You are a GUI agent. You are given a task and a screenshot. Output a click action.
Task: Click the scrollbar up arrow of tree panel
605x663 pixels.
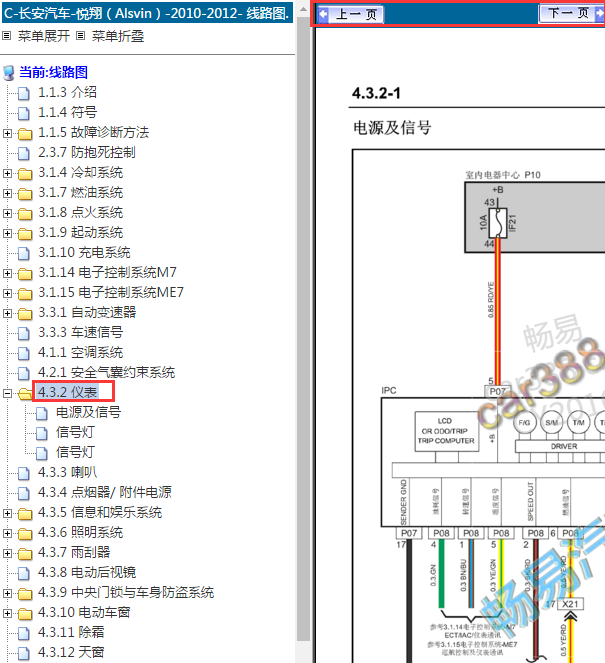(303, 8)
